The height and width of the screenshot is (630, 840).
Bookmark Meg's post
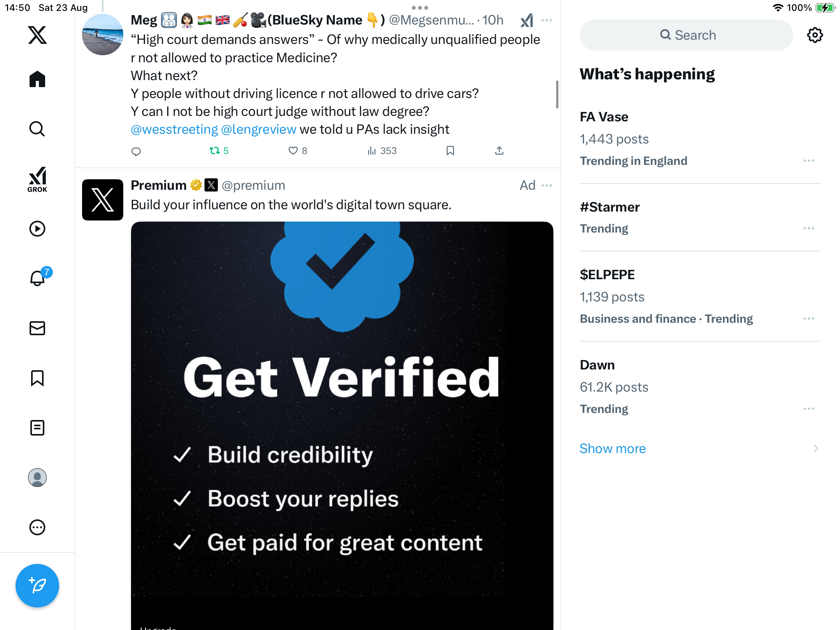(450, 150)
